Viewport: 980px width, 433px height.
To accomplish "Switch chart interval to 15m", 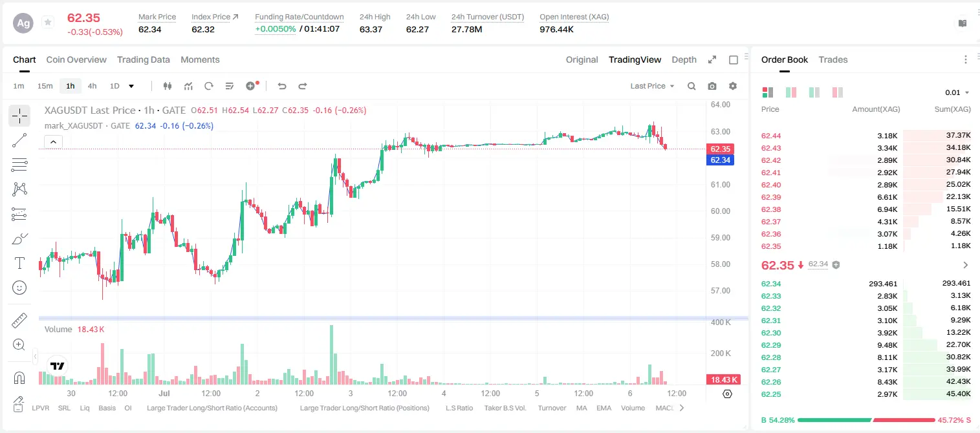I will click(45, 86).
